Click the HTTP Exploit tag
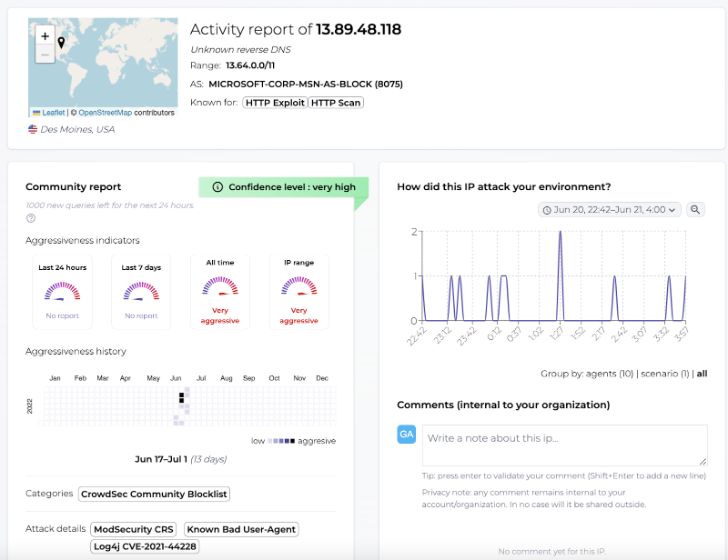Image resolution: width=728 pixels, height=560 pixels. [x=273, y=102]
